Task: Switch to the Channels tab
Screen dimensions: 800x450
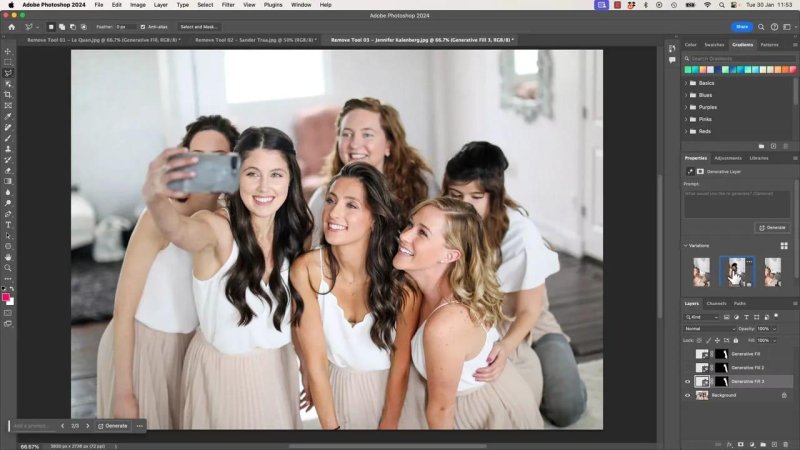Action: [x=716, y=304]
